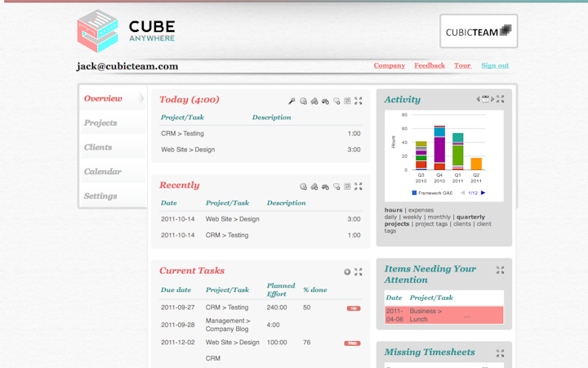The image size is (588, 368).
Task: Add time entry icon in Recently panel
Action: (303, 186)
